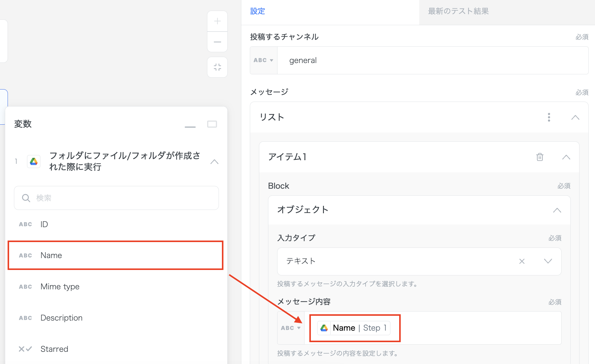595x364 pixels.
Task: Click the zoom in plus icon on canvas
Action: tap(217, 21)
